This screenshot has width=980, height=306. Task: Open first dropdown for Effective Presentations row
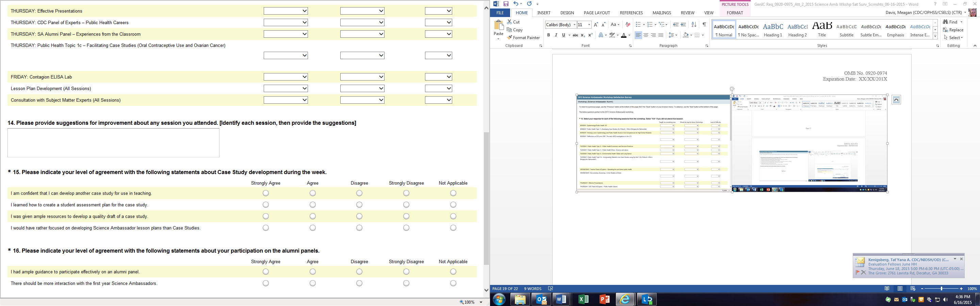[x=286, y=11]
